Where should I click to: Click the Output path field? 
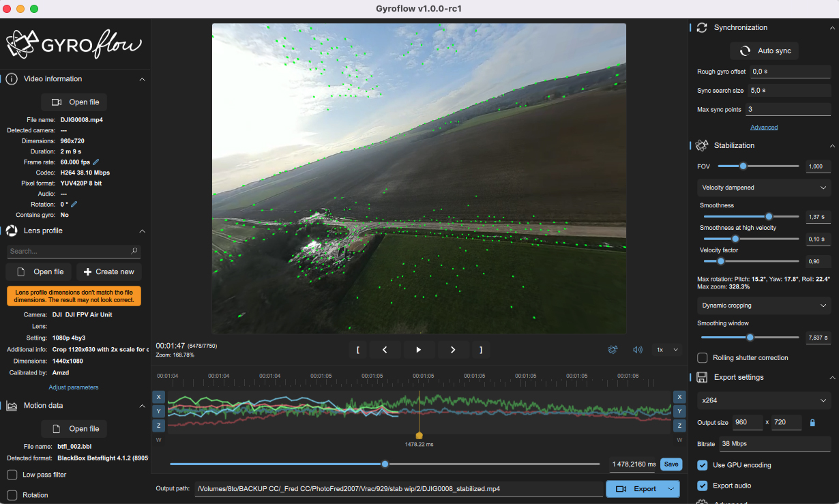(x=399, y=489)
